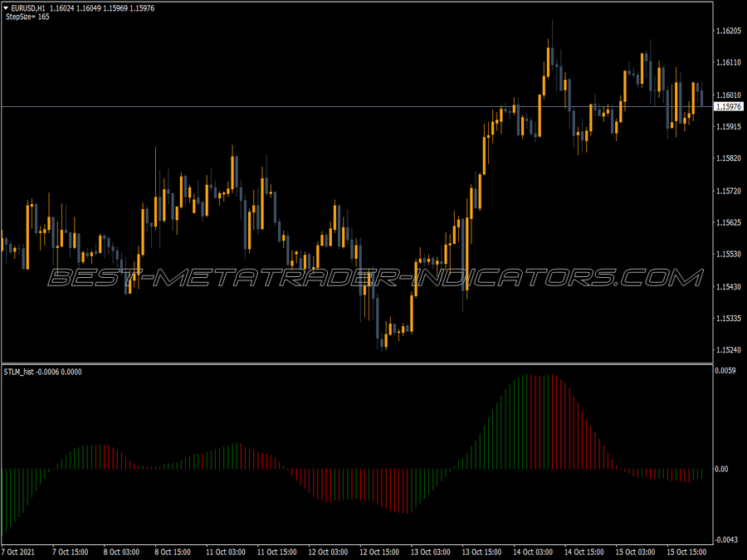Click the 12 Oct 03:00 time label

coord(328,552)
